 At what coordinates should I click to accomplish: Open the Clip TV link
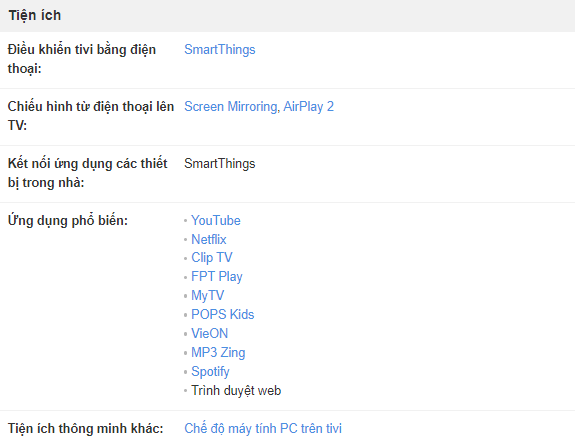point(212,258)
